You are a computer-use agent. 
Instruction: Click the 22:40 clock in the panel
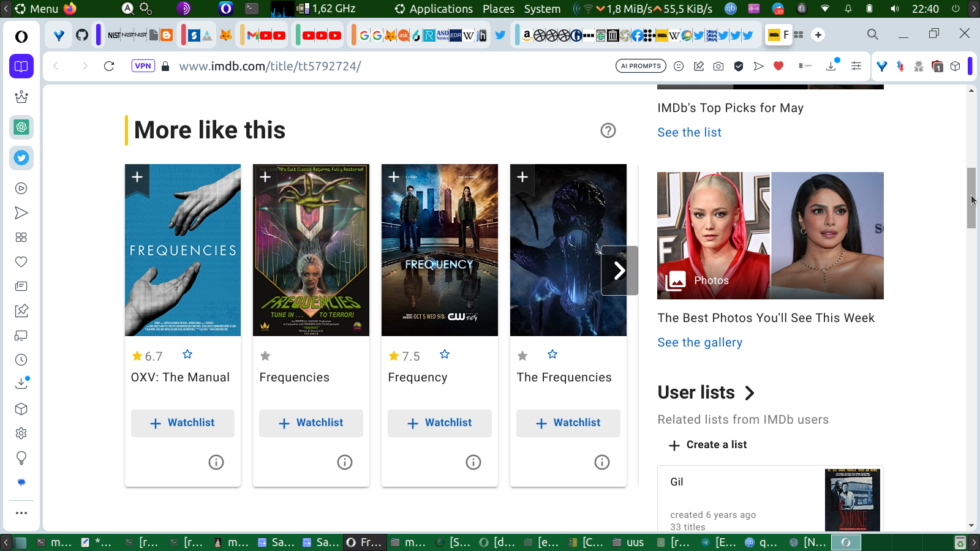(x=925, y=9)
